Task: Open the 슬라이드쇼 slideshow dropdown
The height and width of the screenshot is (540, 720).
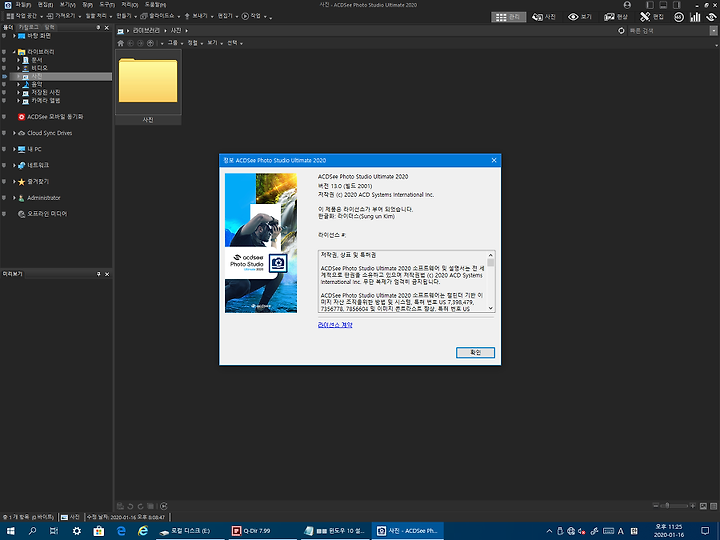Action: tap(160, 16)
